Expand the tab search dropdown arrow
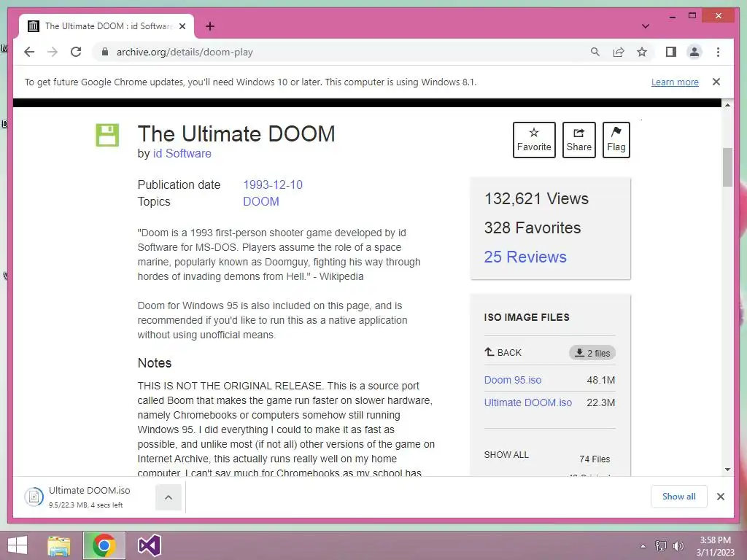Screen dimensions: 747x560 pos(645,26)
